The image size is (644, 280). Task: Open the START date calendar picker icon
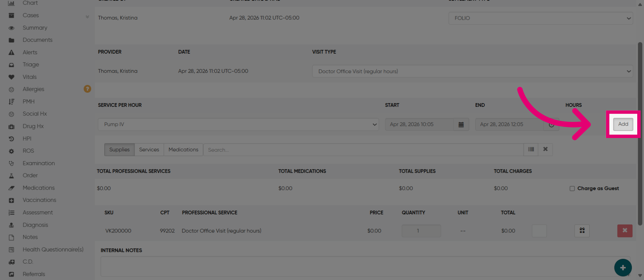click(461, 124)
